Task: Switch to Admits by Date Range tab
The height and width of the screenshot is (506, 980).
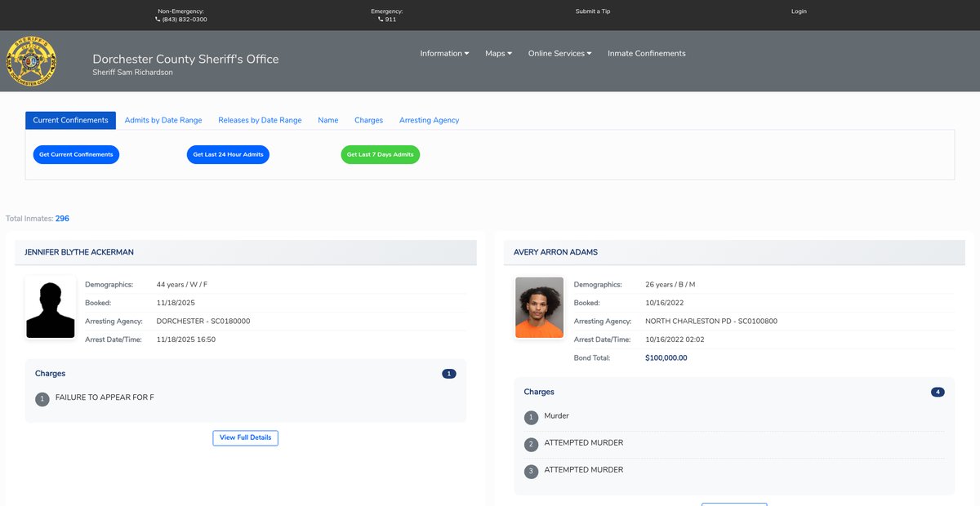Action: click(163, 120)
